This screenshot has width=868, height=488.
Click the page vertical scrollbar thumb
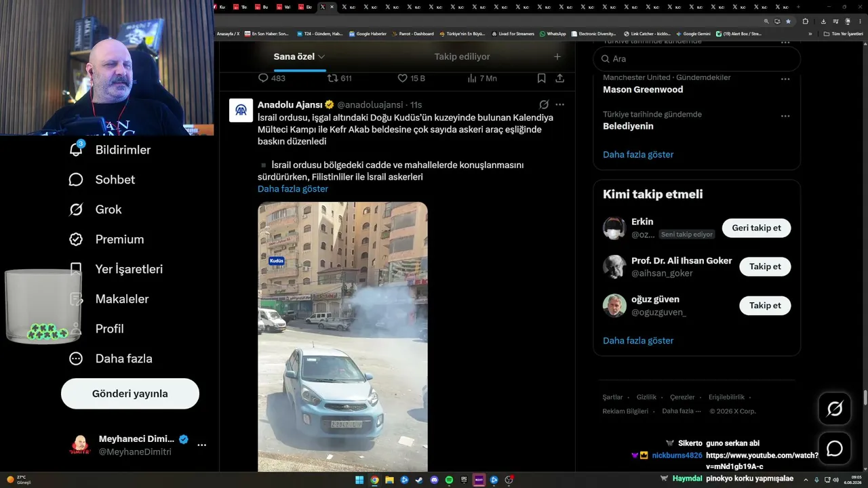coord(865,398)
